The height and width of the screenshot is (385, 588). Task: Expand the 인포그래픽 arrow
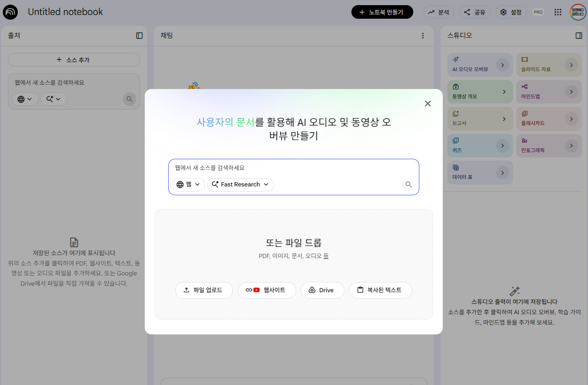(571, 146)
